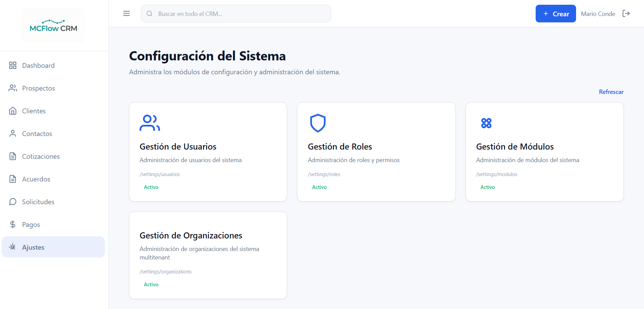Select the Solicitudes chat bubble icon
Image resolution: width=644 pixels, height=309 pixels.
click(13, 201)
